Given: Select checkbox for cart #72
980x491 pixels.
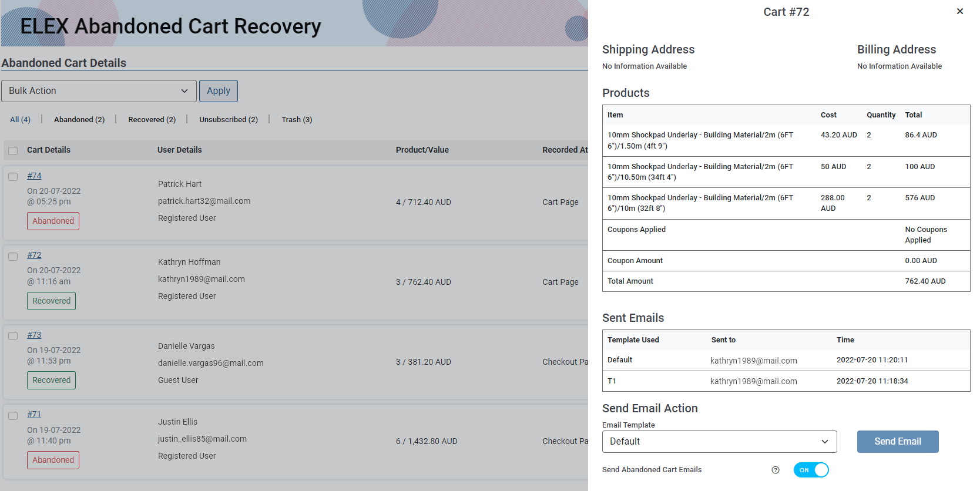Looking at the screenshot, I should [x=13, y=257].
